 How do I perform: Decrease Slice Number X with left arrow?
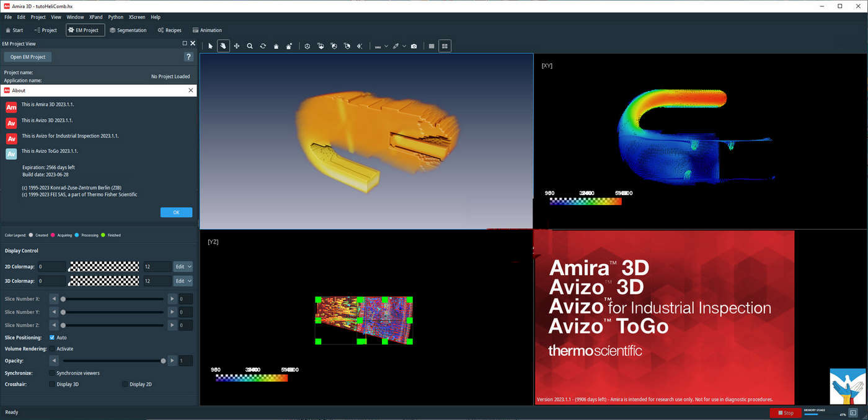coord(54,299)
